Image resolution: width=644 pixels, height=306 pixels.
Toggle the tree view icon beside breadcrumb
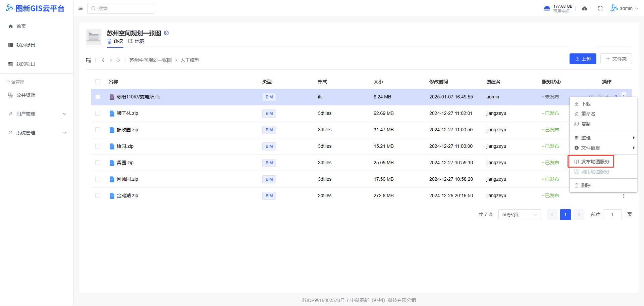point(89,60)
